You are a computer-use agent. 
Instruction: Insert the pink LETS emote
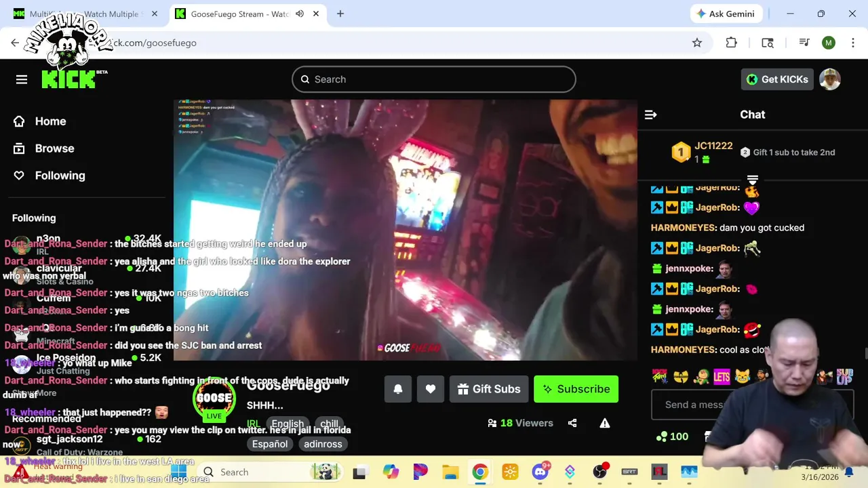pos(722,375)
